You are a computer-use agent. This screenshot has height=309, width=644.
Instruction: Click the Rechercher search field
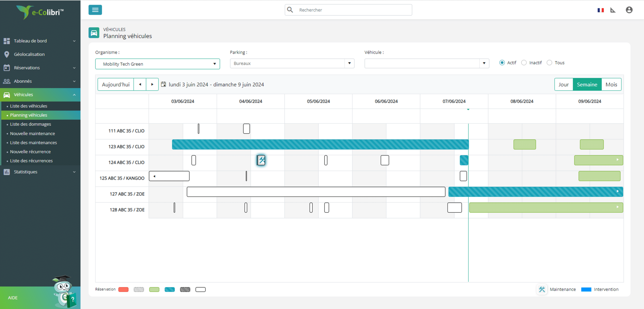click(x=348, y=10)
